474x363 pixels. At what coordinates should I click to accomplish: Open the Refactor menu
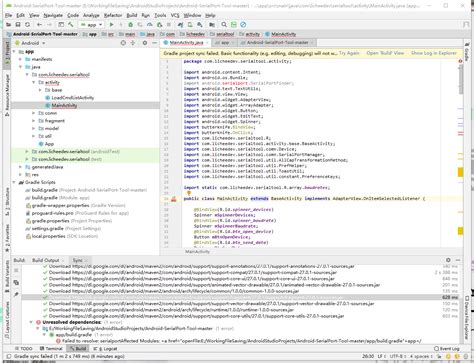113,15
